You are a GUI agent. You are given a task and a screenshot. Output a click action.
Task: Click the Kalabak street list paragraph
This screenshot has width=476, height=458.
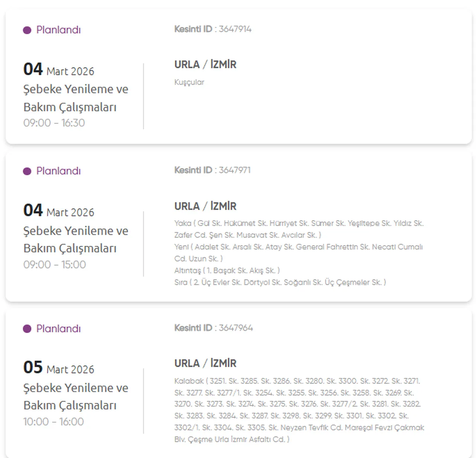[x=299, y=410]
